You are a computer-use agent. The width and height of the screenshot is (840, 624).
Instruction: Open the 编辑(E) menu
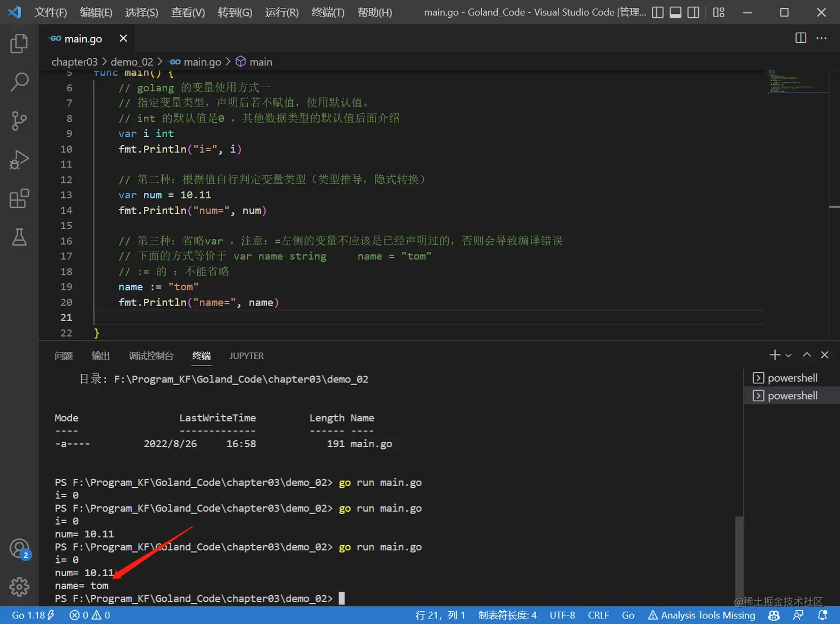tap(96, 12)
